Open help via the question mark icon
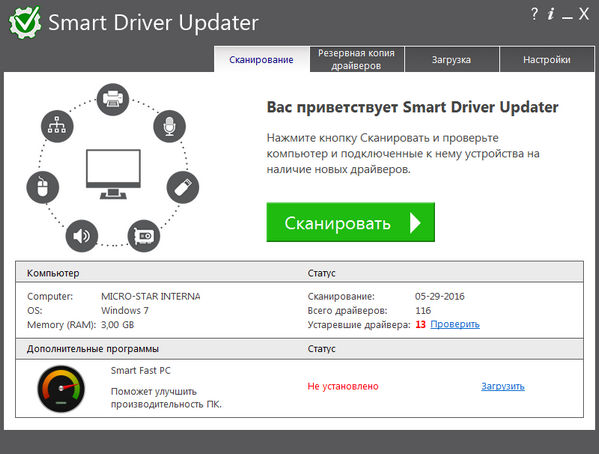This screenshot has width=599, height=454. 534,15
